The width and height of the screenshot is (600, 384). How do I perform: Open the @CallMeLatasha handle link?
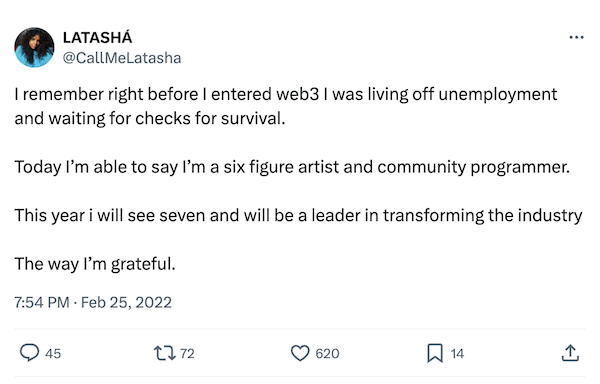point(122,58)
